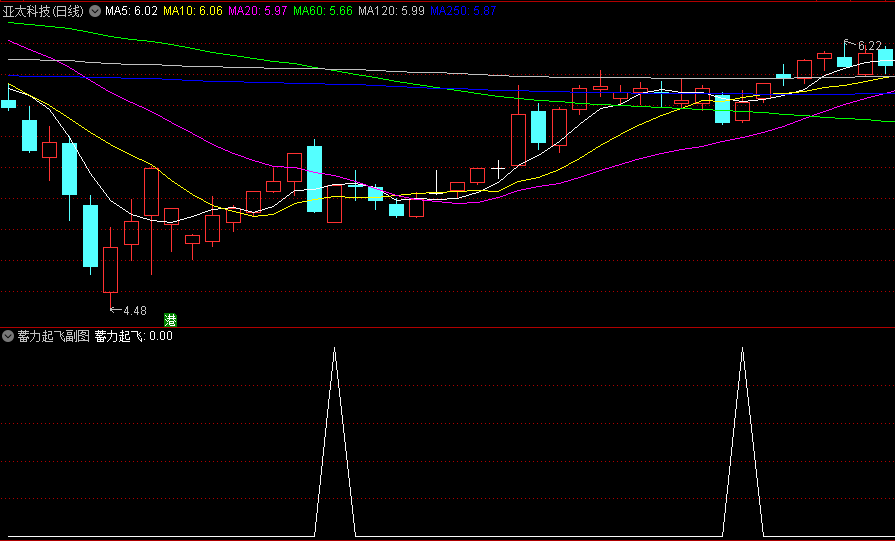The image size is (895, 541).
Task: Select the blue MA250: 5.87 label
Action: pyautogui.click(x=463, y=11)
